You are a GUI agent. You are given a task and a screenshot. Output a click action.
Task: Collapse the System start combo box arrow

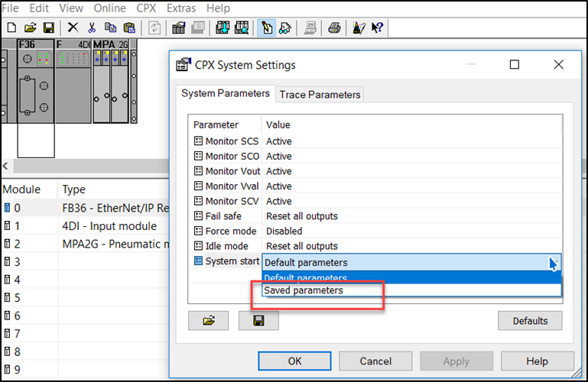[553, 263]
